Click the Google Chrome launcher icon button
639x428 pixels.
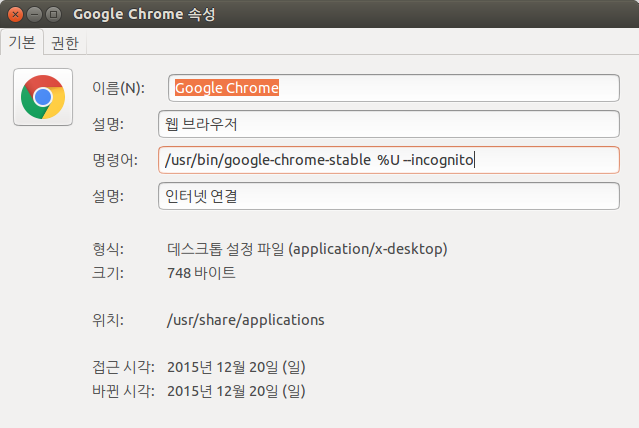pos(43,97)
